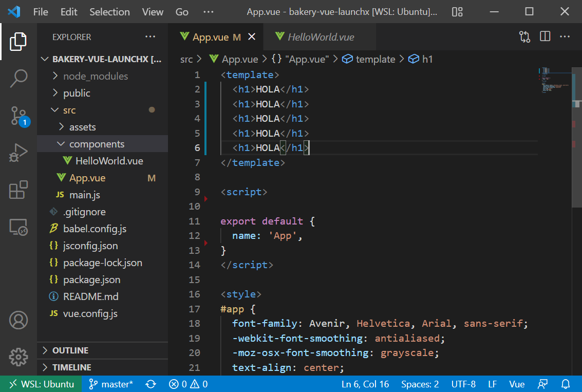Click the "App.vue" object breadcrumb
The image size is (582, 392).
300,59
